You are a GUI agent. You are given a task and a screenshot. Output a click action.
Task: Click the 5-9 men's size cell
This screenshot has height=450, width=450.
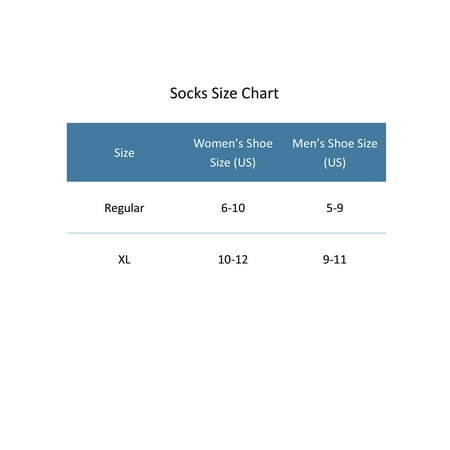click(x=335, y=208)
